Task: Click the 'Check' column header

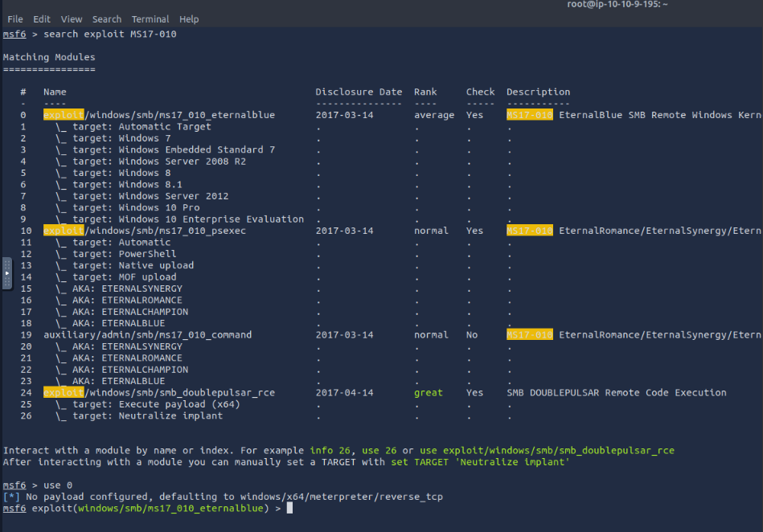Action: click(x=480, y=92)
